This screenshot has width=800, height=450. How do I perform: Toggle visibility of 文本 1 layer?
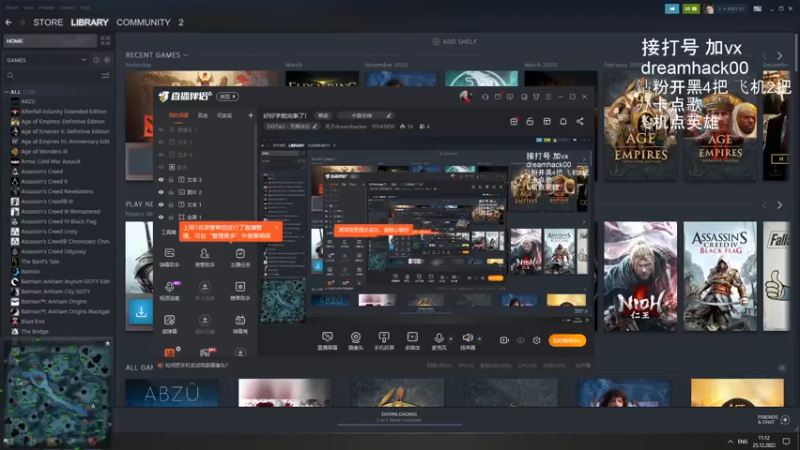[x=161, y=205]
